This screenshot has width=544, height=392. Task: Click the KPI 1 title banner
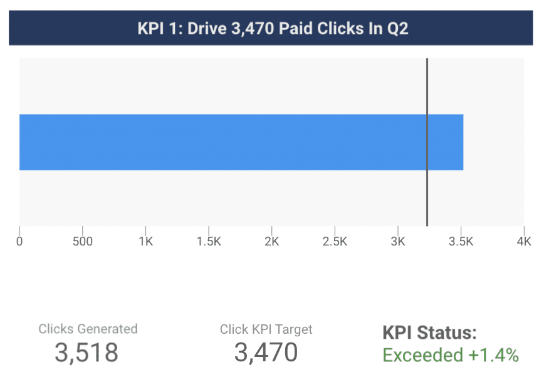pyautogui.click(x=272, y=29)
